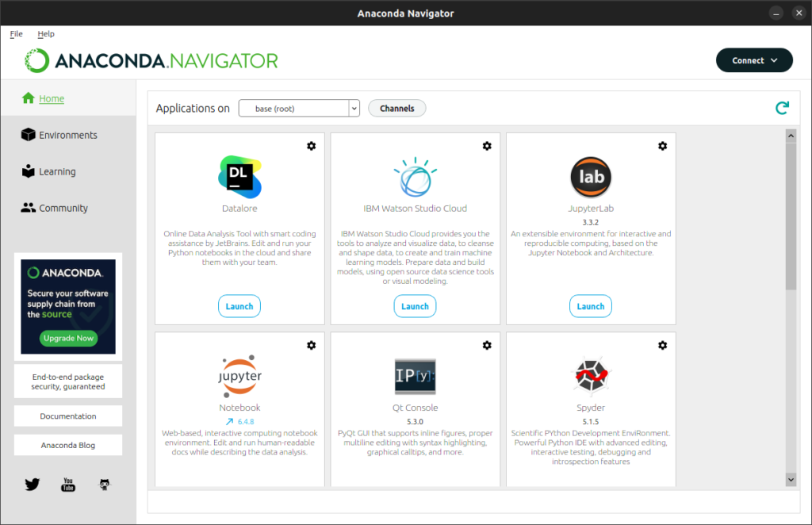Image resolution: width=812 pixels, height=525 pixels.
Task: Click the IBM Watson Studio Cloud title
Action: (415, 208)
